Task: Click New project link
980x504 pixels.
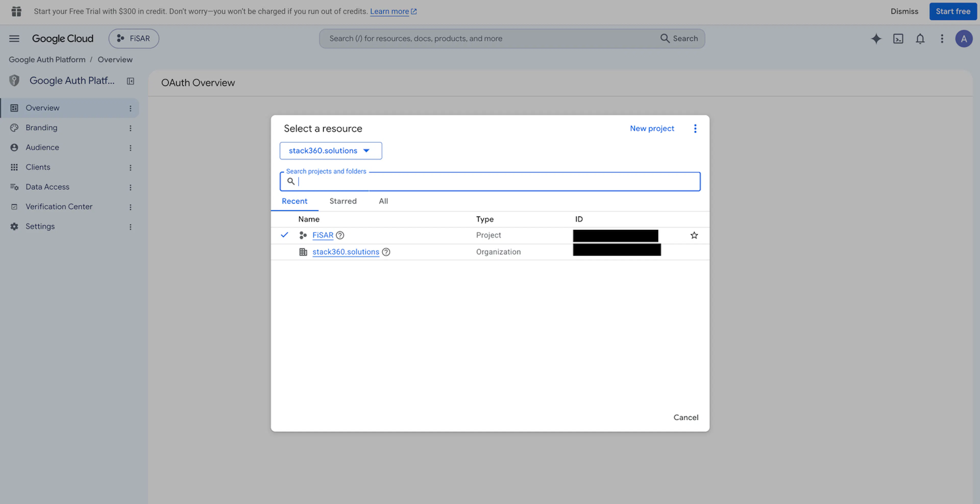Action: pyautogui.click(x=652, y=129)
